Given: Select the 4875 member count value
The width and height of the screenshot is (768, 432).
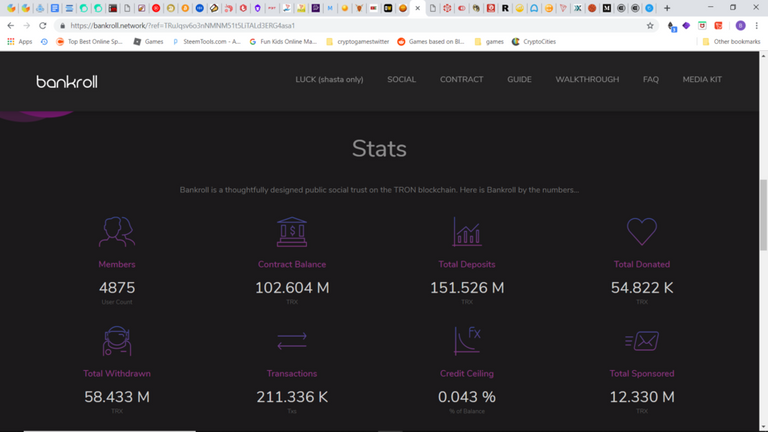Looking at the screenshot, I should (x=117, y=288).
